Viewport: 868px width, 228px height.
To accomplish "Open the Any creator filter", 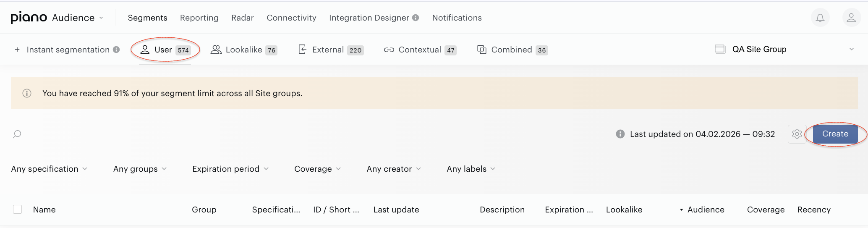I will [x=393, y=169].
